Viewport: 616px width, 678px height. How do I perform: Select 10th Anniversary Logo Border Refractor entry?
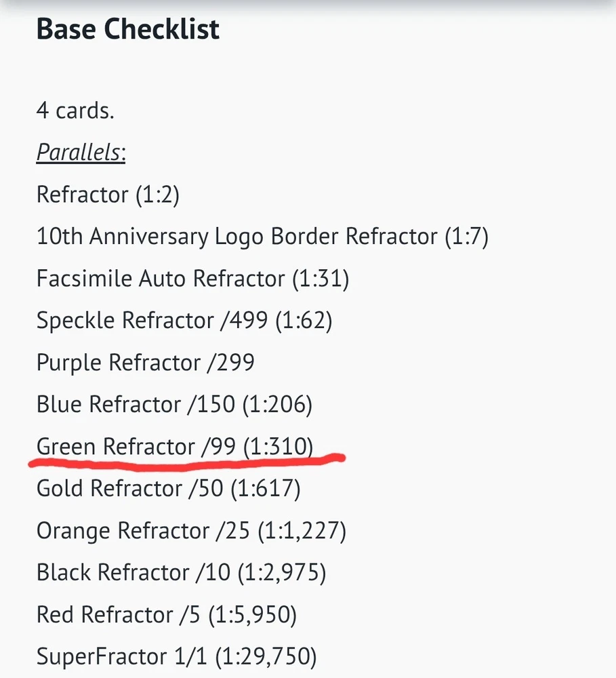[x=239, y=237]
